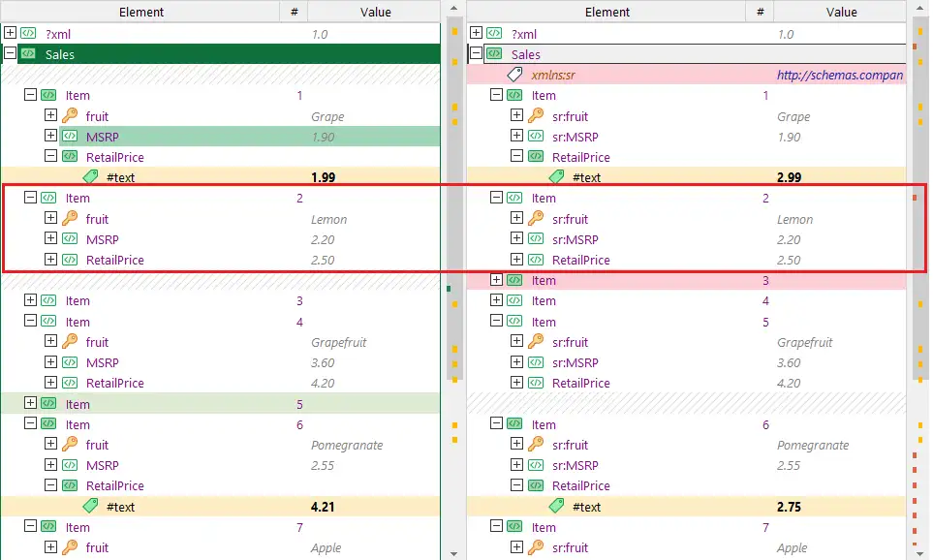Collapse the Sales node in left pane
The height and width of the screenshot is (560, 933).
point(10,53)
